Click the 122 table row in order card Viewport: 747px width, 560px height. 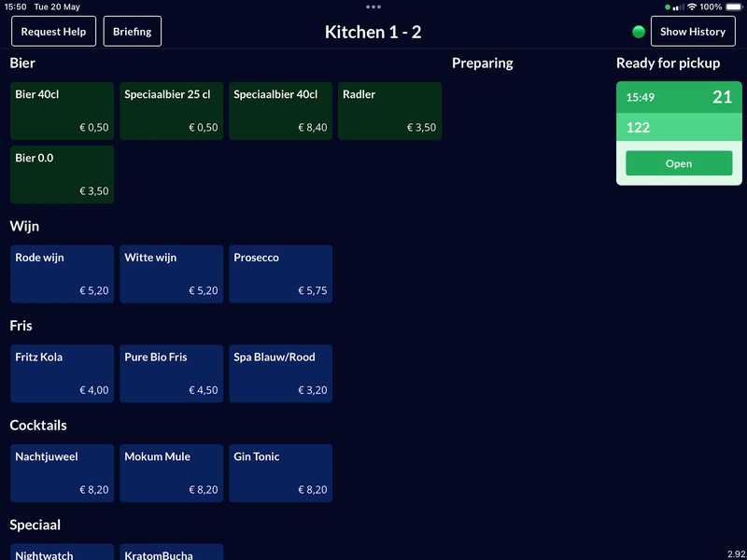(x=679, y=127)
